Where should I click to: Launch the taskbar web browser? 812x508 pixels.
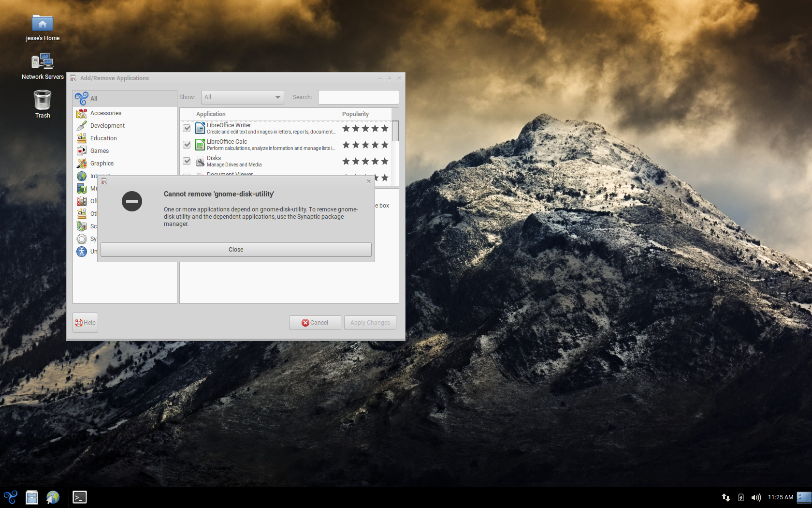(53, 497)
